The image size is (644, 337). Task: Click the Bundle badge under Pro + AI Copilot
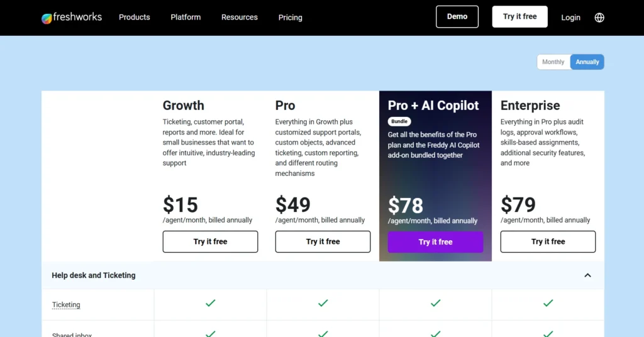[399, 121]
